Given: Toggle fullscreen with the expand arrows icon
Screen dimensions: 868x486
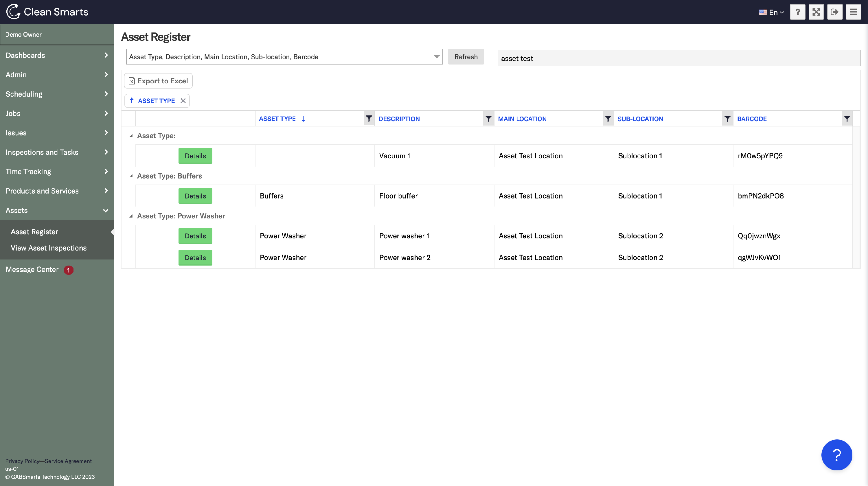Looking at the screenshot, I should 816,12.
